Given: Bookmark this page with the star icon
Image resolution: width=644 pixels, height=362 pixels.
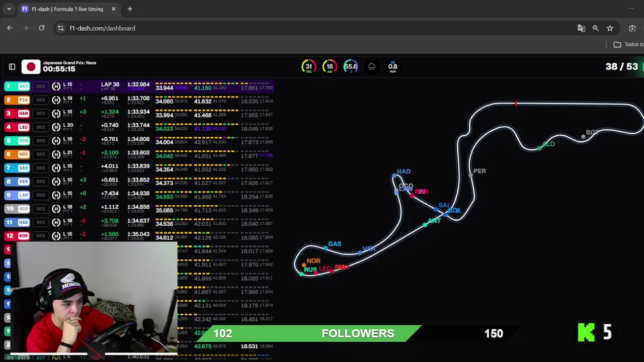Looking at the screenshot, I should pyautogui.click(x=610, y=28).
